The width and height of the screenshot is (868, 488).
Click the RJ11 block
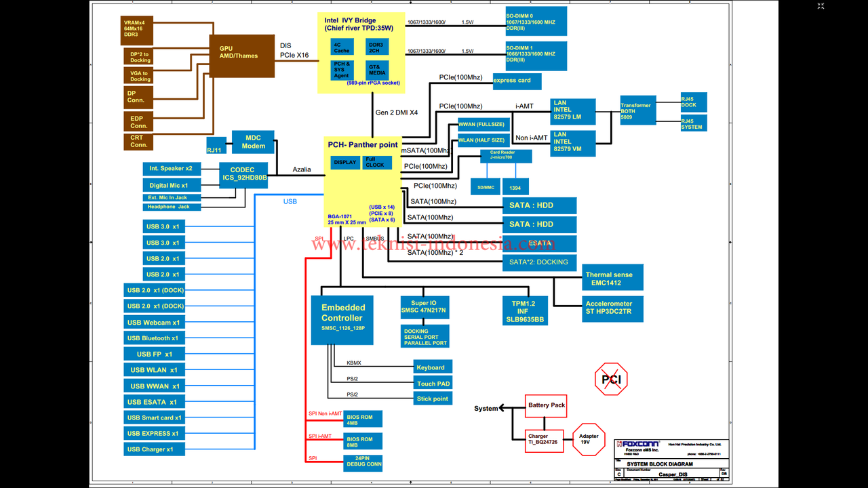pyautogui.click(x=216, y=146)
